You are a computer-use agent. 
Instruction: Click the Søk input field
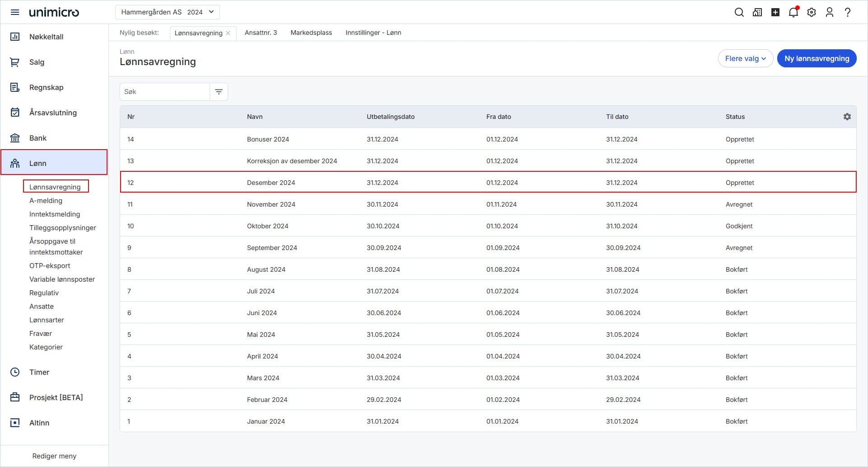tap(164, 92)
